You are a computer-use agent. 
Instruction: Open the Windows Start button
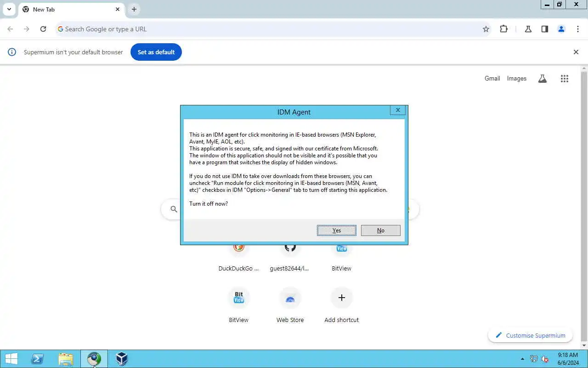(11, 359)
